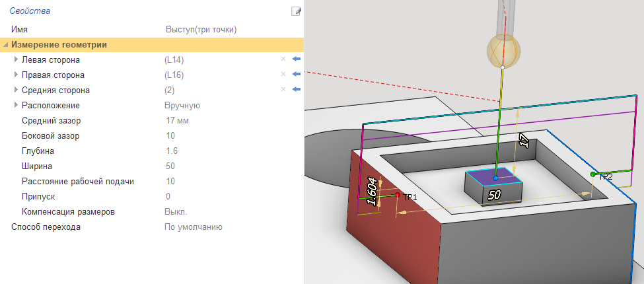
Task: Expand the Правая сторона row
Action: coord(16,75)
